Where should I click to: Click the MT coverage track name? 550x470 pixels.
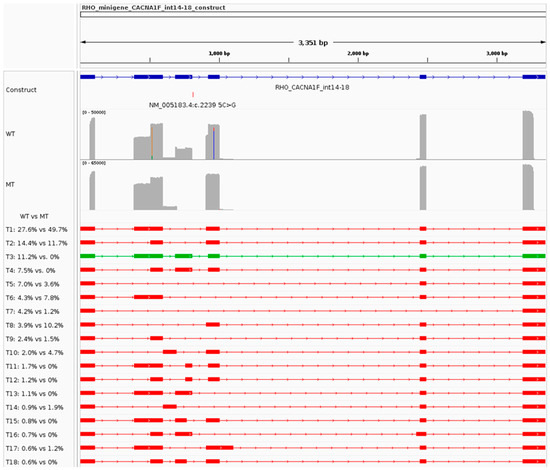(10, 184)
